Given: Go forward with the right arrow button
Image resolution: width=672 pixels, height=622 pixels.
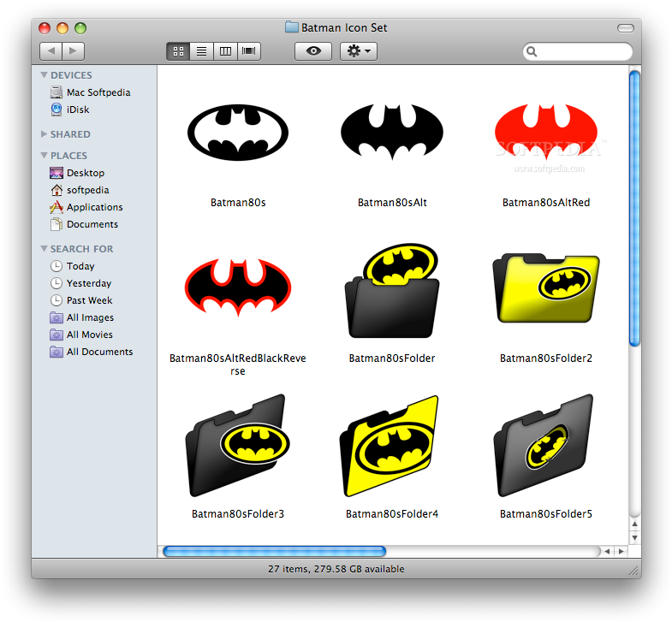Looking at the screenshot, I should 74,51.
